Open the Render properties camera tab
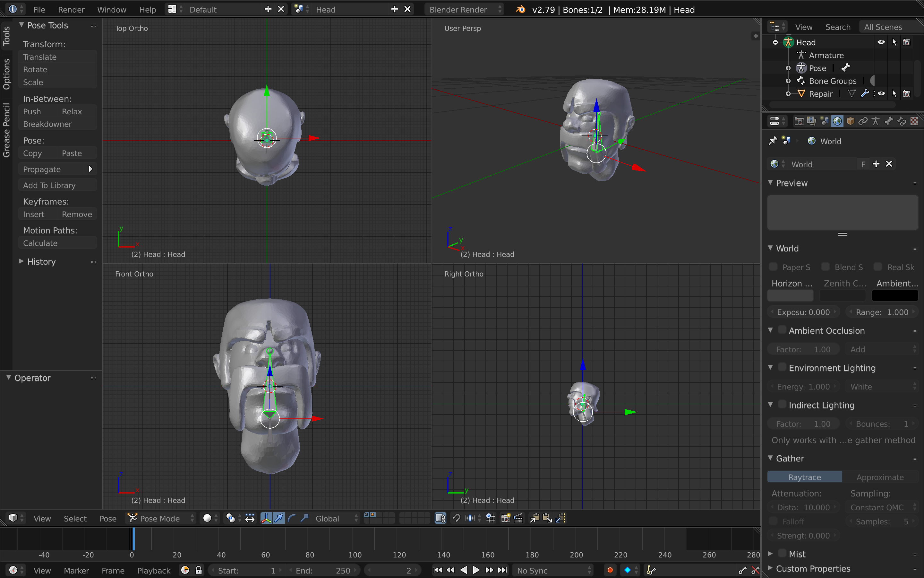924x578 pixels. click(x=799, y=122)
